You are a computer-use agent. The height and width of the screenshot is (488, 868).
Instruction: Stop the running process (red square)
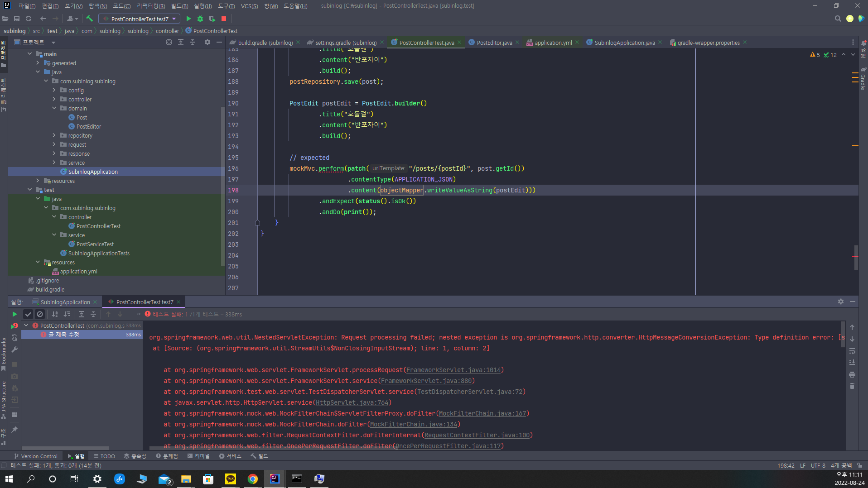pos(224,19)
